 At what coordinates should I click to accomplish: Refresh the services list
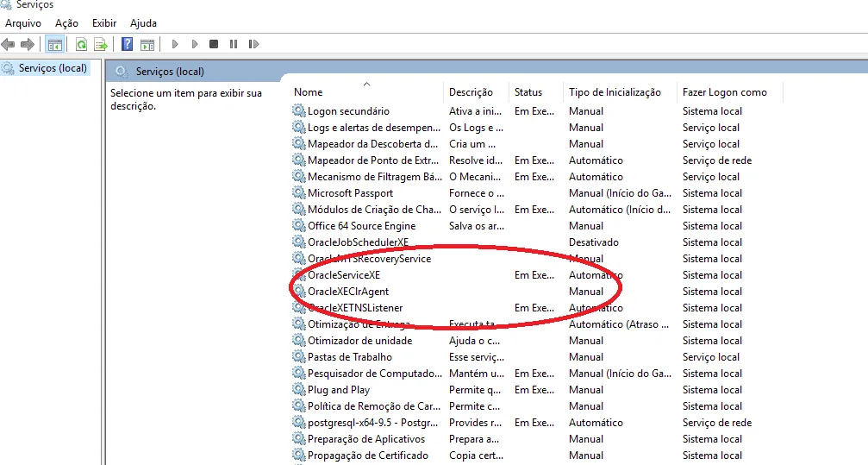point(81,44)
